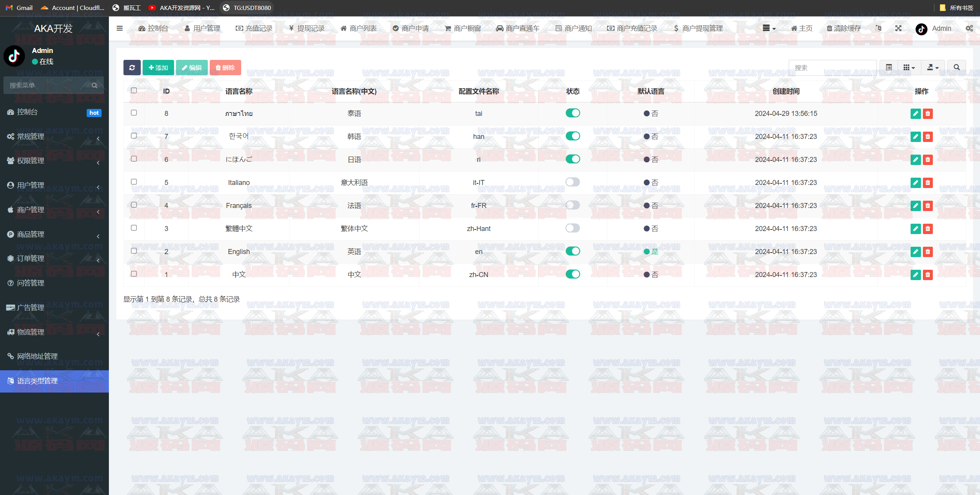Enable the status toggle for Italiano row
This screenshot has width=980, height=495.
(572, 182)
